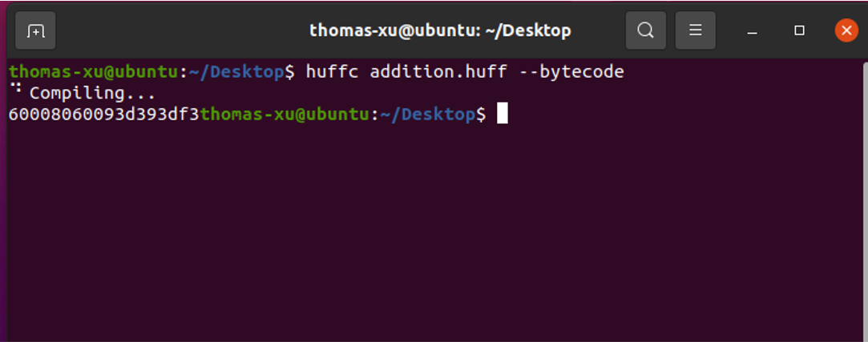This screenshot has width=868, height=342.
Task: Click thomas-xu@ubuntu in the last prompt line
Action: click(284, 115)
